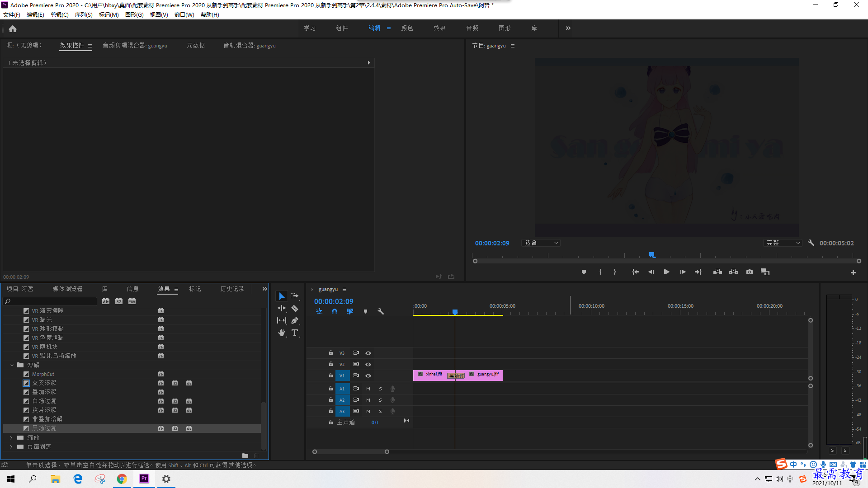Click the Extract button
The width and height of the screenshot is (868, 488).
pyautogui.click(x=733, y=272)
